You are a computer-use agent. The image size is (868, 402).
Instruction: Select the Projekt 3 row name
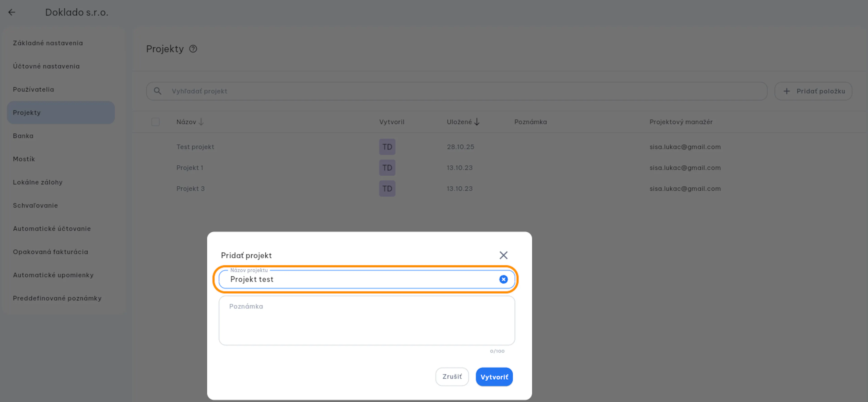click(190, 189)
